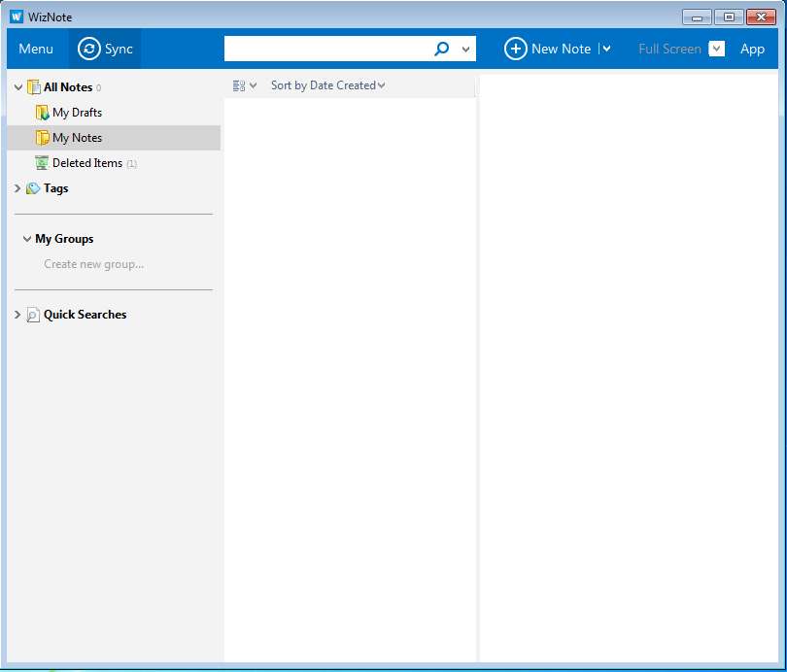Open the New Note template dropdown arrow
Screen dimensions: 787x672
point(606,49)
